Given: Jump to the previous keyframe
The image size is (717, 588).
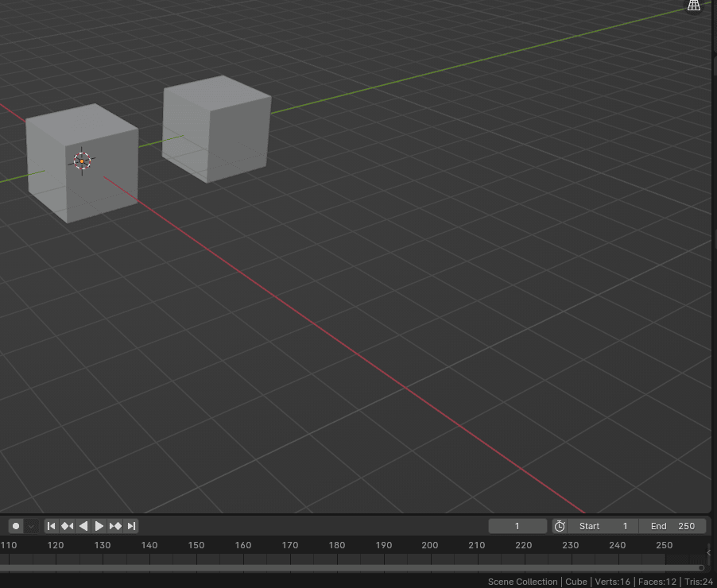Looking at the screenshot, I should [x=67, y=526].
